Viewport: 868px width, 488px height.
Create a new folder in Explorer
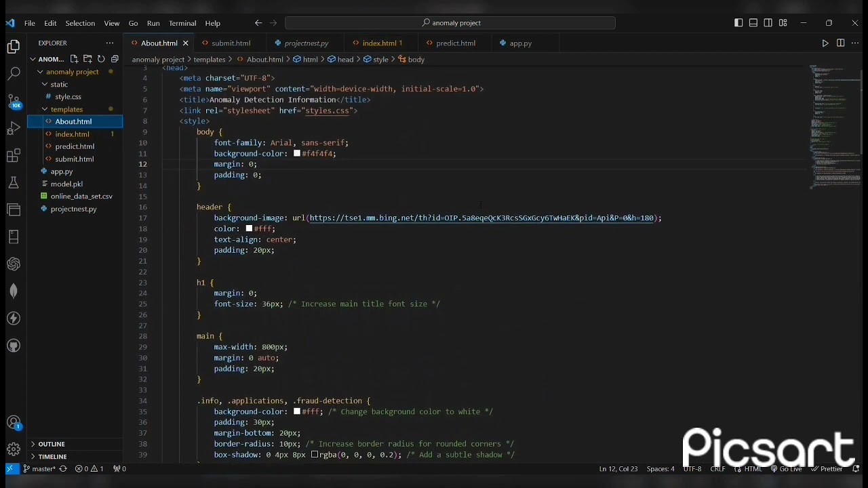[x=87, y=59]
